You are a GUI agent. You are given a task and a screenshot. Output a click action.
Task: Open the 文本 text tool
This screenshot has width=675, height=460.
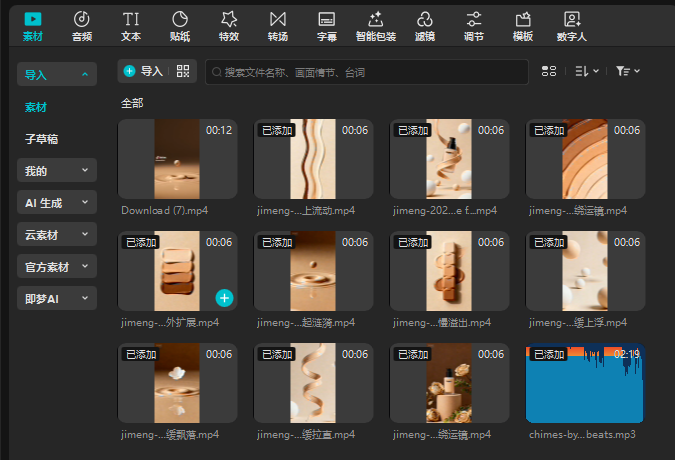click(131, 26)
